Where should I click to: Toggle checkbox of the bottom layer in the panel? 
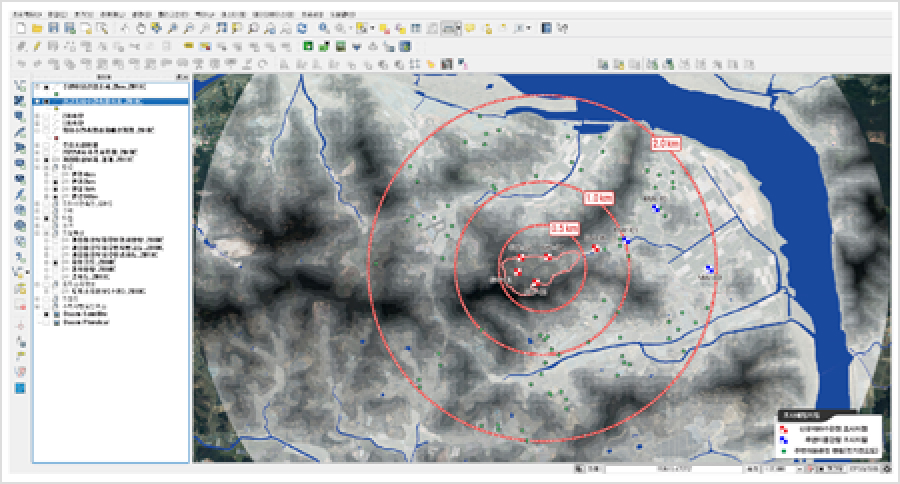click(x=45, y=324)
